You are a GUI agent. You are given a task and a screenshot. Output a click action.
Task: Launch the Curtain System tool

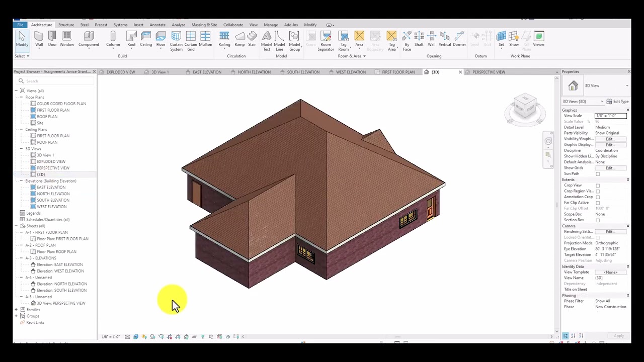[x=176, y=41]
